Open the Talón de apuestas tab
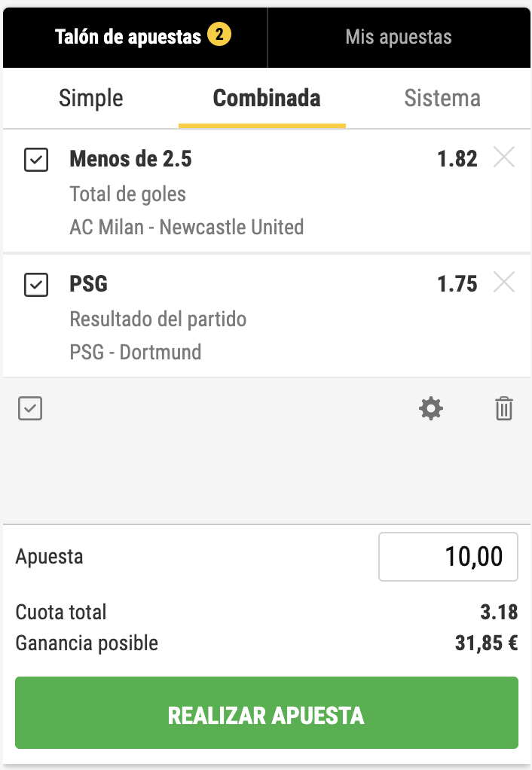Screen dimensions: 532x770 click(128, 36)
